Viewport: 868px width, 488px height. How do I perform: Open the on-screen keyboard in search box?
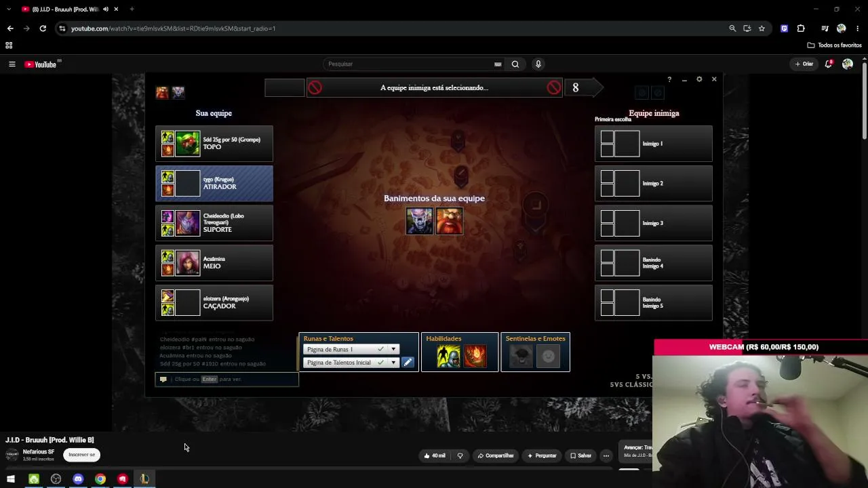pyautogui.click(x=498, y=64)
